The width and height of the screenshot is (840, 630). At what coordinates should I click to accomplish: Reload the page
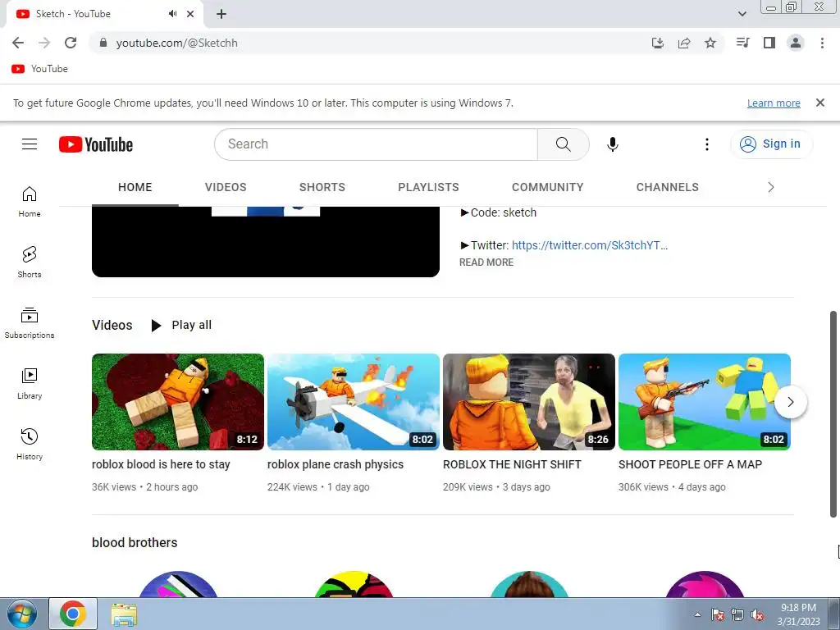tap(71, 43)
